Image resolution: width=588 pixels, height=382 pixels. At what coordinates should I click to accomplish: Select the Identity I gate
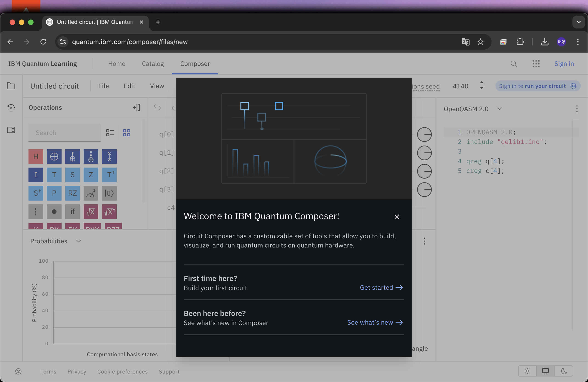point(36,175)
